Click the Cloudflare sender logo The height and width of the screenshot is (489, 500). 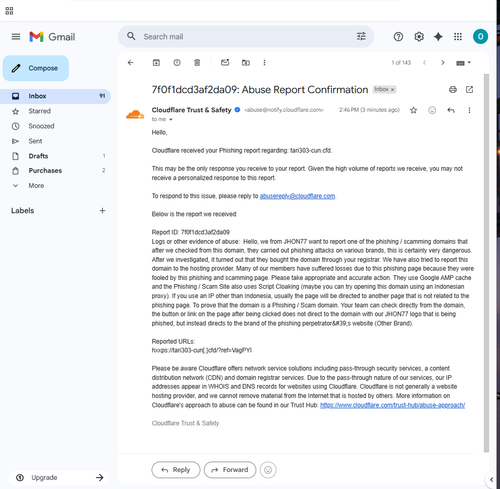[135, 114]
